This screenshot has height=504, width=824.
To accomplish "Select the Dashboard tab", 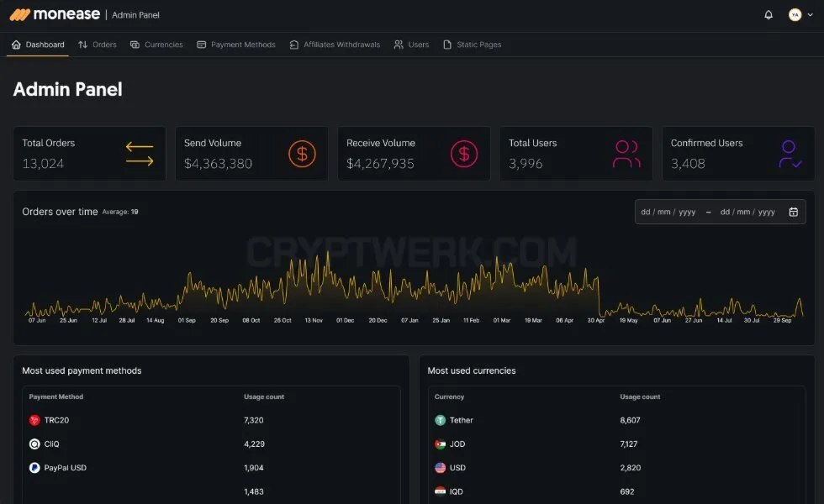I will click(38, 45).
